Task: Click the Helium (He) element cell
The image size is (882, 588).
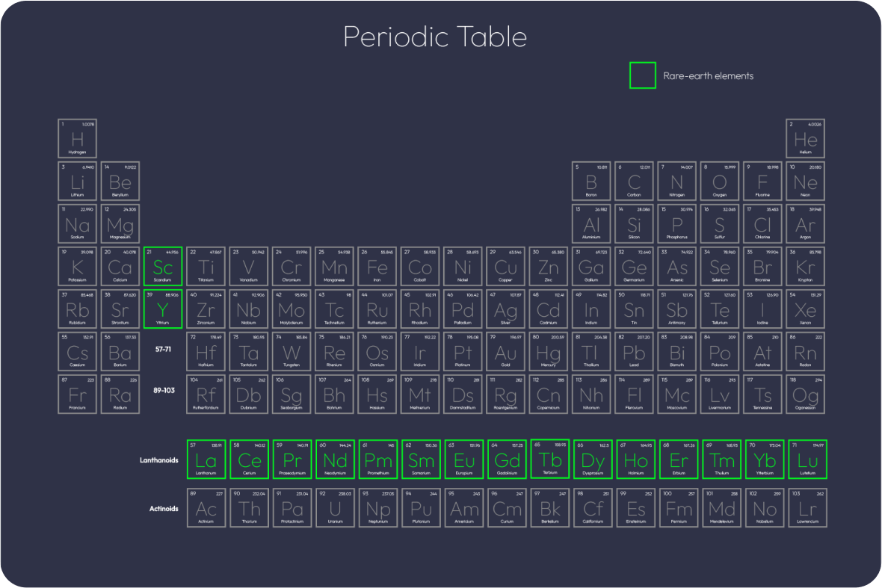Action: click(x=806, y=138)
